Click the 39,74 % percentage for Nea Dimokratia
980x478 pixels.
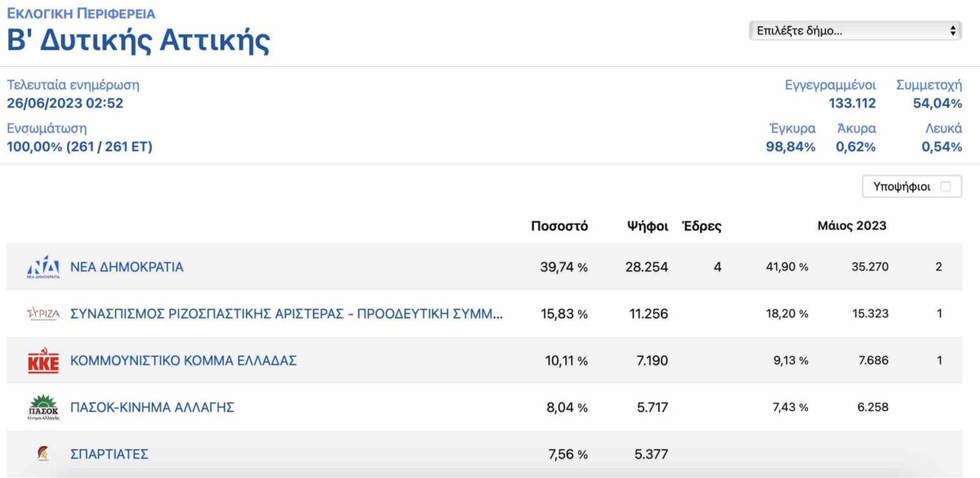[564, 267]
